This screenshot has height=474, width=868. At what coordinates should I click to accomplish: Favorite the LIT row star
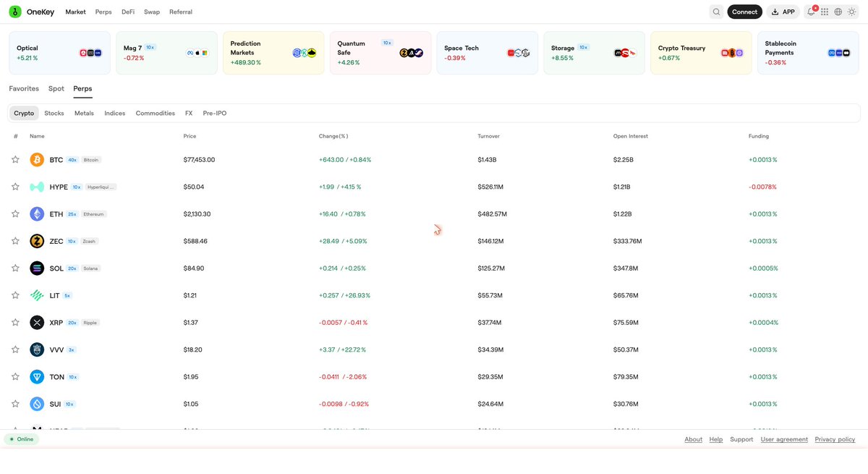click(15, 295)
